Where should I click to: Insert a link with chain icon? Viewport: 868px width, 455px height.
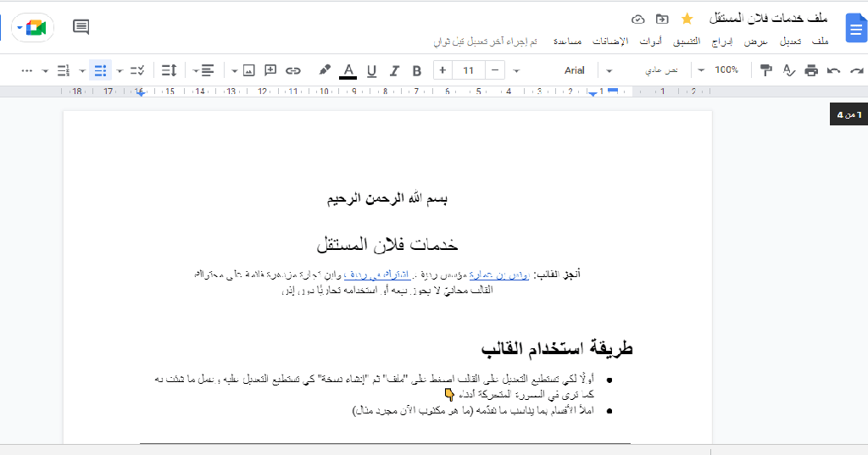coord(292,70)
